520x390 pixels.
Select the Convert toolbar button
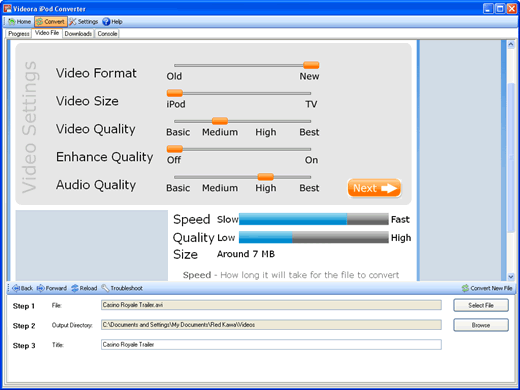tap(51, 22)
